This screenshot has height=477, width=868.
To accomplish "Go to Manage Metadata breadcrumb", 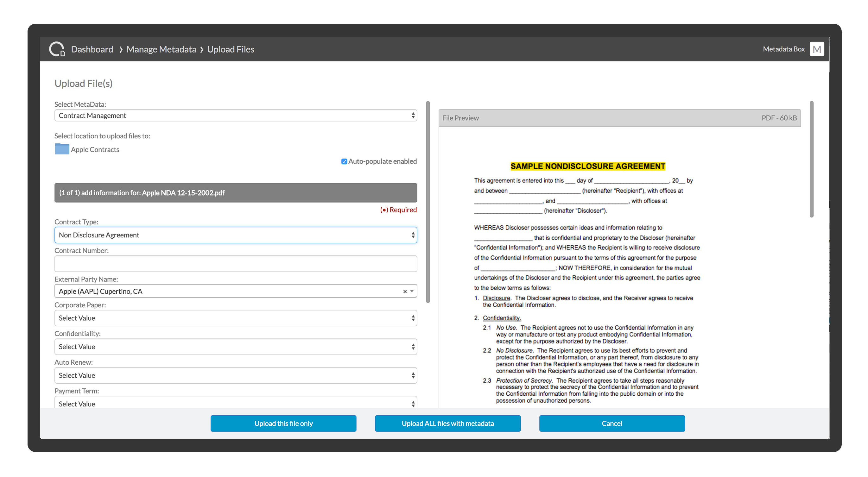I will tap(161, 49).
